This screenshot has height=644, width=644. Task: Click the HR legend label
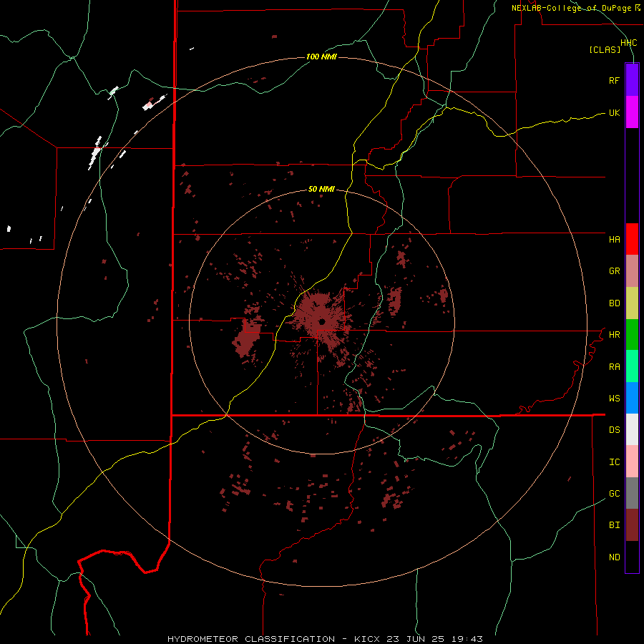(x=614, y=335)
